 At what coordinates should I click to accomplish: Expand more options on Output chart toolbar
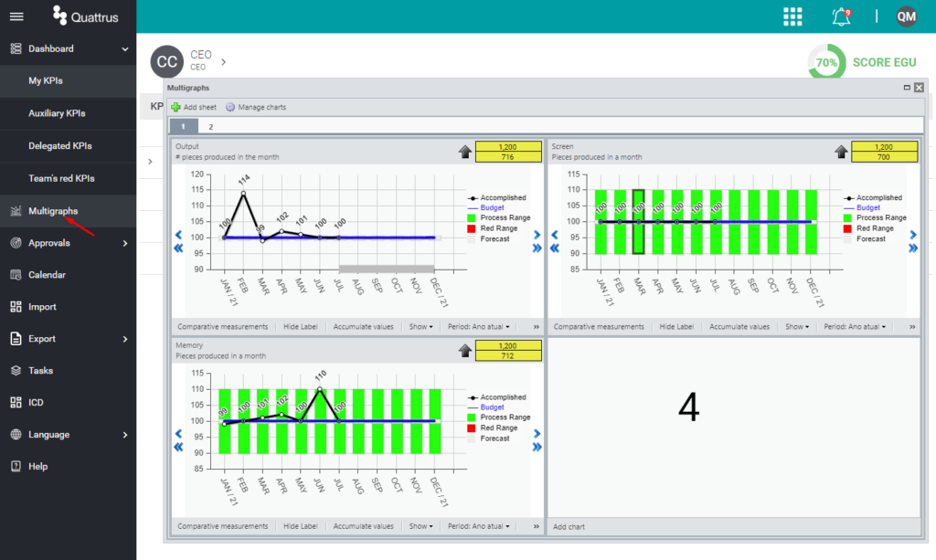[x=536, y=327]
